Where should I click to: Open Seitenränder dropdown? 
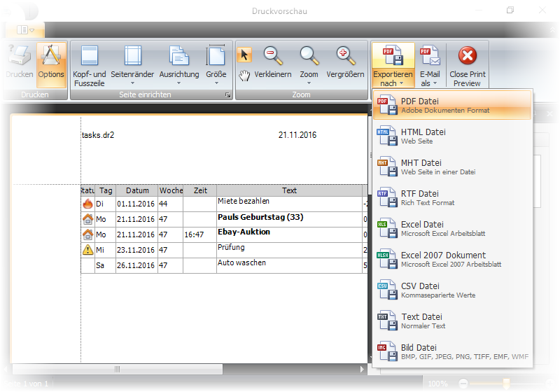[132, 65]
